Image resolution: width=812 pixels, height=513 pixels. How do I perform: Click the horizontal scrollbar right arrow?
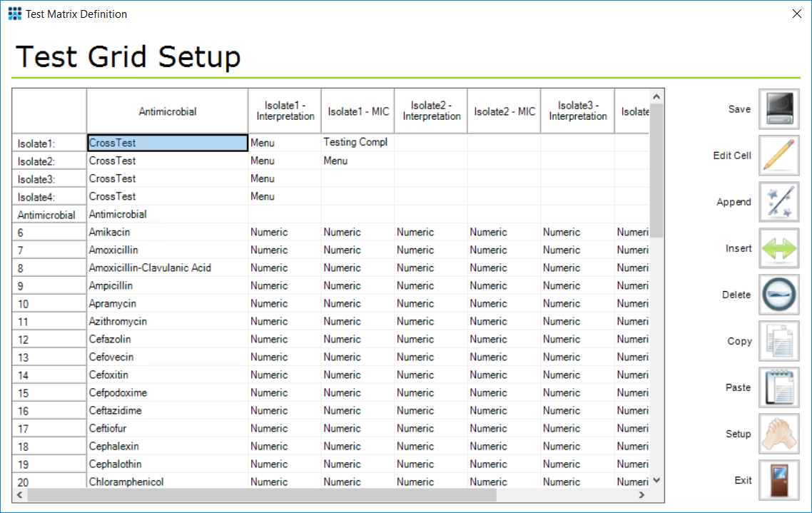pyautogui.click(x=642, y=494)
